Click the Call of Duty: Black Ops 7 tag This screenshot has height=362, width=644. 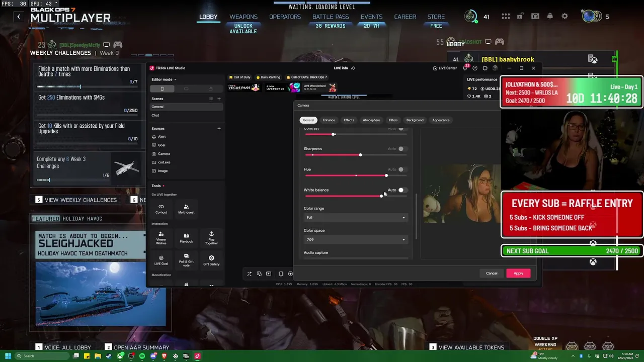coord(306,77)
